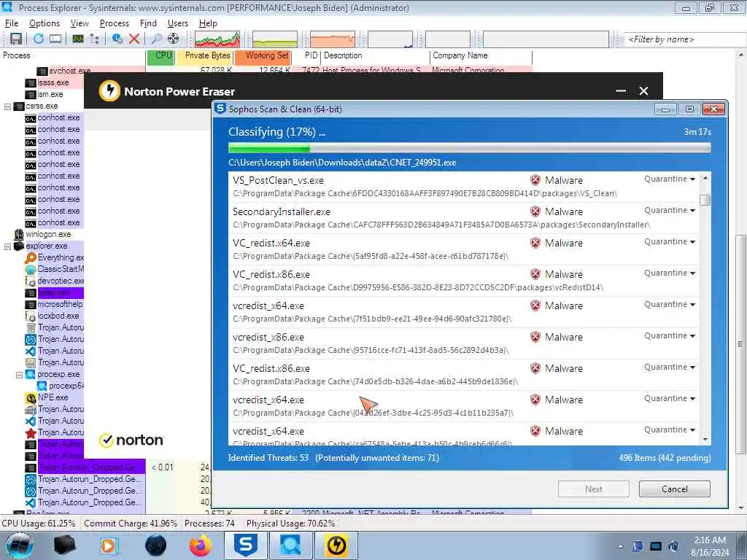
Task: Click the Properties toolbar icon
Action: pos(117,39)
